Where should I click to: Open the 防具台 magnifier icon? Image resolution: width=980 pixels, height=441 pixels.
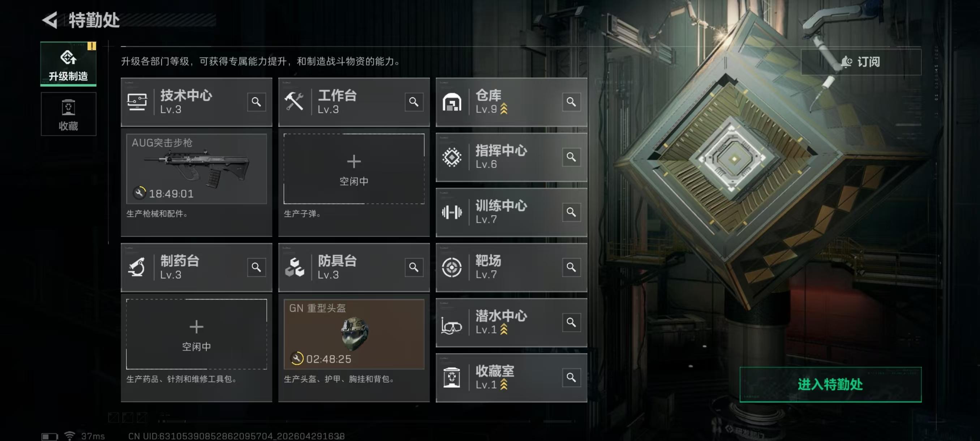[x=414, y=267]
